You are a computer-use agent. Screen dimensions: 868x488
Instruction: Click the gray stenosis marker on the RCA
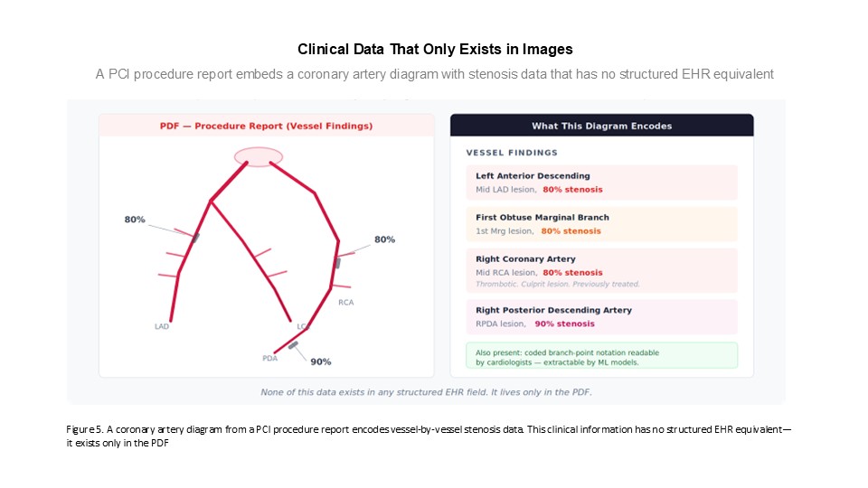pos(337,263)
